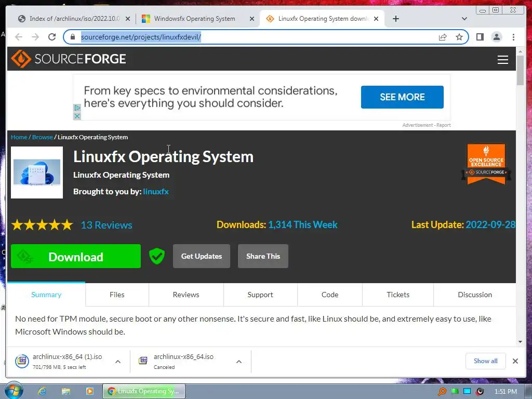The width and height of the screenshot is (532, 399).
Task: Click the Chrome Linuxfx taskbar button
Action: coord(144,391)
